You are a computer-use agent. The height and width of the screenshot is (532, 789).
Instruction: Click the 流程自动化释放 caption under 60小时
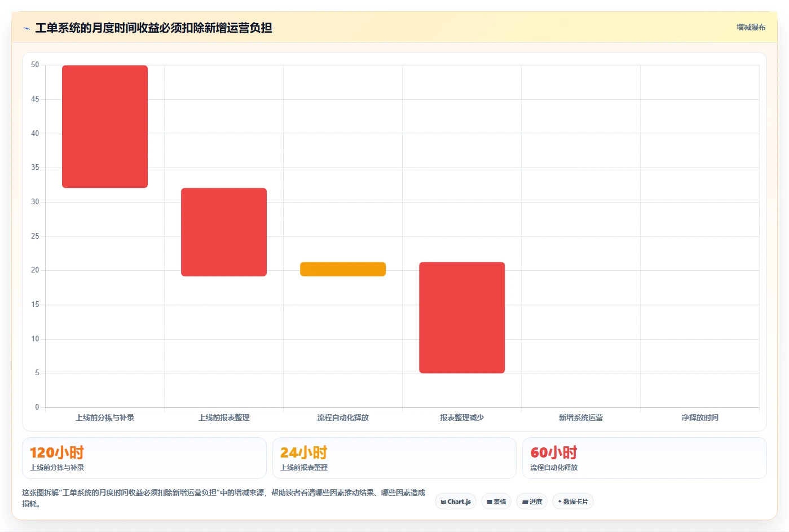(554, 468)
